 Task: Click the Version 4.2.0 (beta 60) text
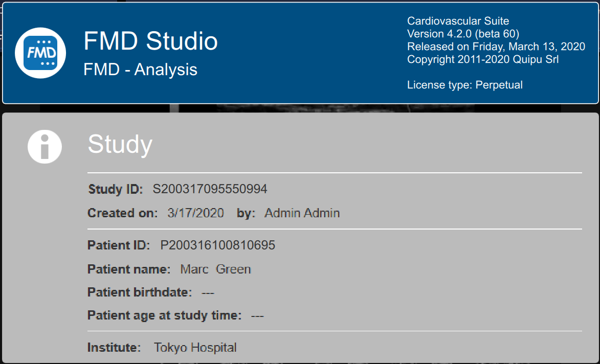[463, 34]
